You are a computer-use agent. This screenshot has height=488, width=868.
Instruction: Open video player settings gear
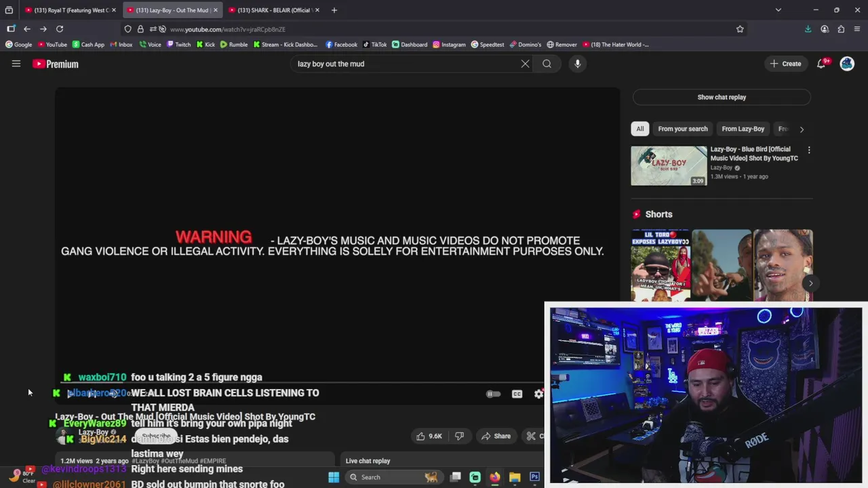(538, 394)
